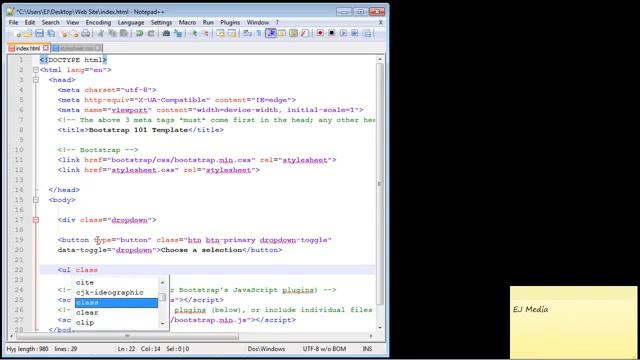The width and height of the screenshot is (640, 360).
Task: Click Run Macro Multiple Times icon
Action: (x=354, y=33)
